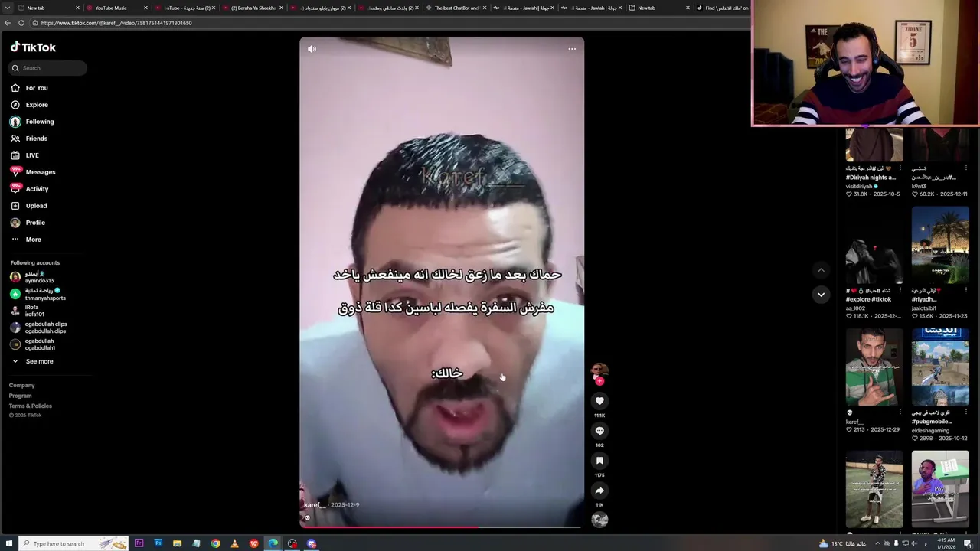Open options for the visitdiriyah video
The width and height of the screenshot is (980, 551).
[x=900, y=168]
